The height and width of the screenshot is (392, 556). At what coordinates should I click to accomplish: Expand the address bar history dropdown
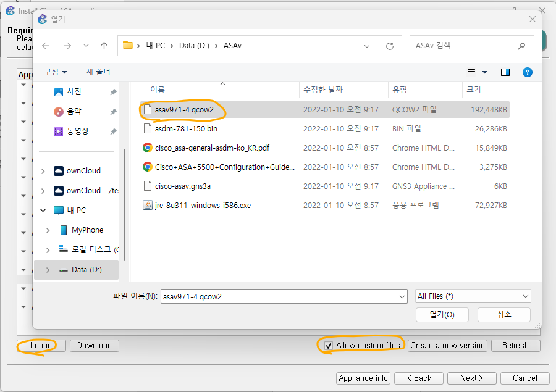367,46
